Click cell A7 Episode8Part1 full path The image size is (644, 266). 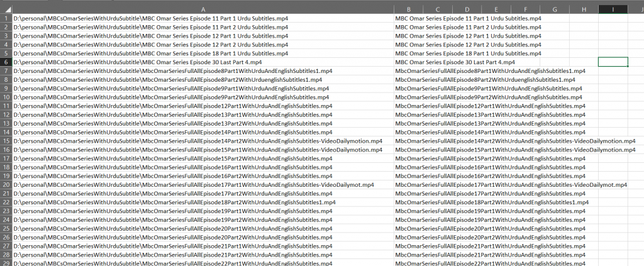[x=203, y=71]
